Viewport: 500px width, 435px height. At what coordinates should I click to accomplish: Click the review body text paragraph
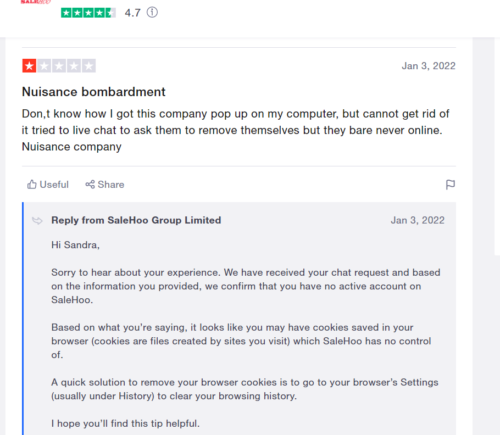click(236, 130)
